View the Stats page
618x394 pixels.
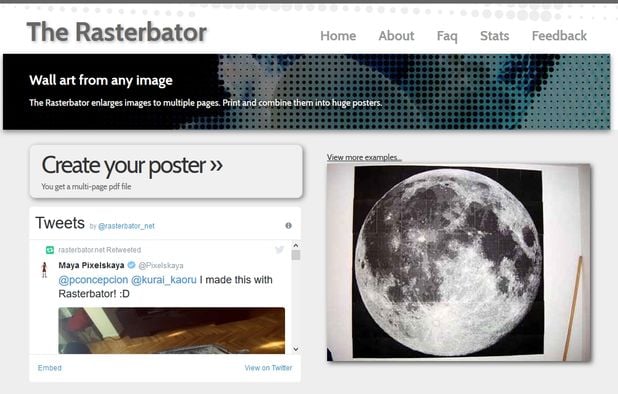(494, 36)
